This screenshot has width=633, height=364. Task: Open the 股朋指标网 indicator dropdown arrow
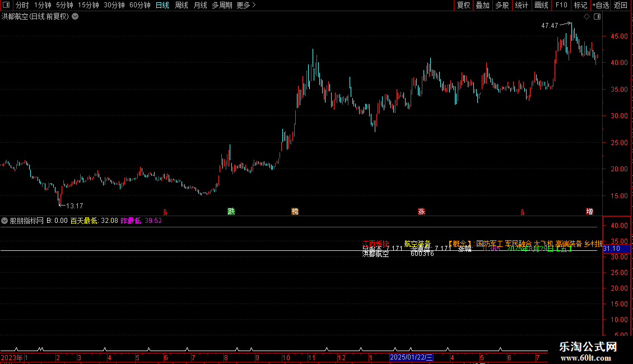point(4,221)
